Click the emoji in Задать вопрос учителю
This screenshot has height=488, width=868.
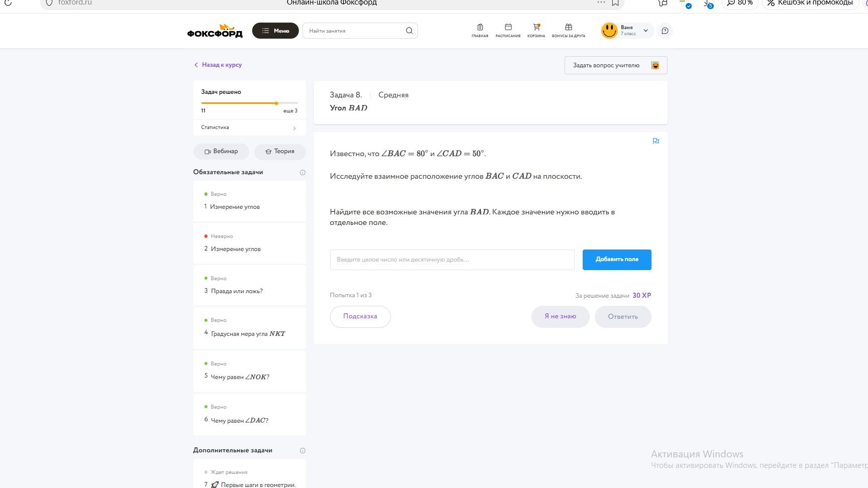click(x=655, y=65)
